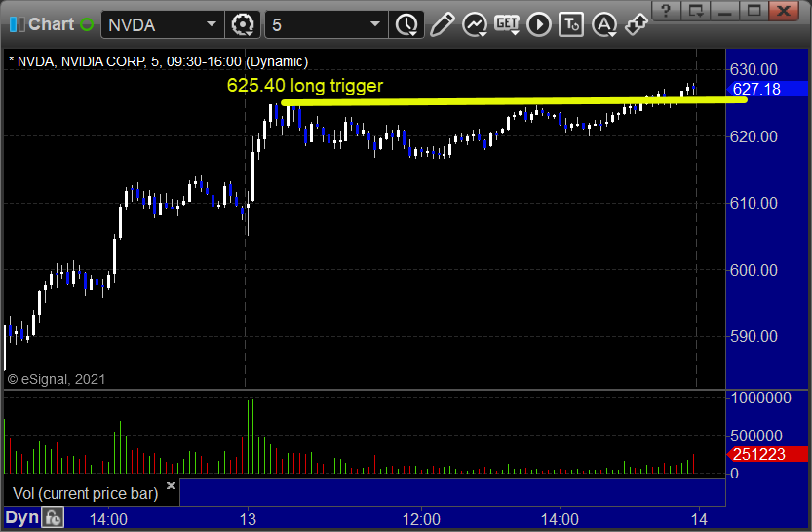
Task: Click the 1000000 volume axis label
Action: (760, 398)
